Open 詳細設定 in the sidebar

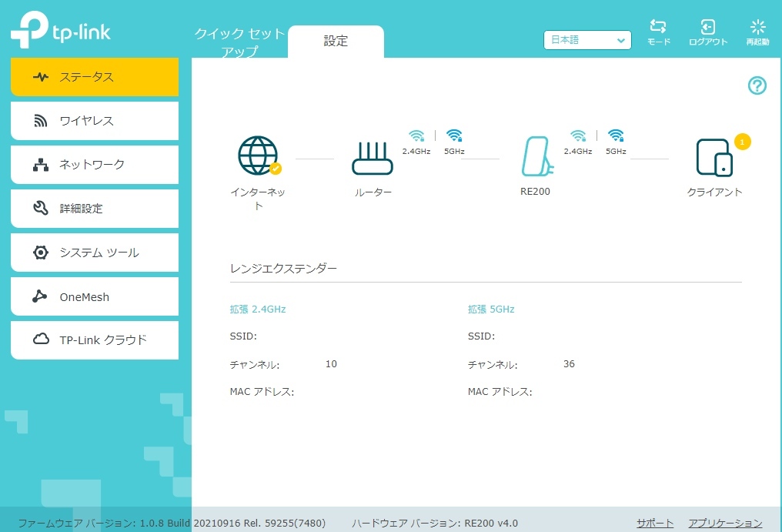pos(95,209)
